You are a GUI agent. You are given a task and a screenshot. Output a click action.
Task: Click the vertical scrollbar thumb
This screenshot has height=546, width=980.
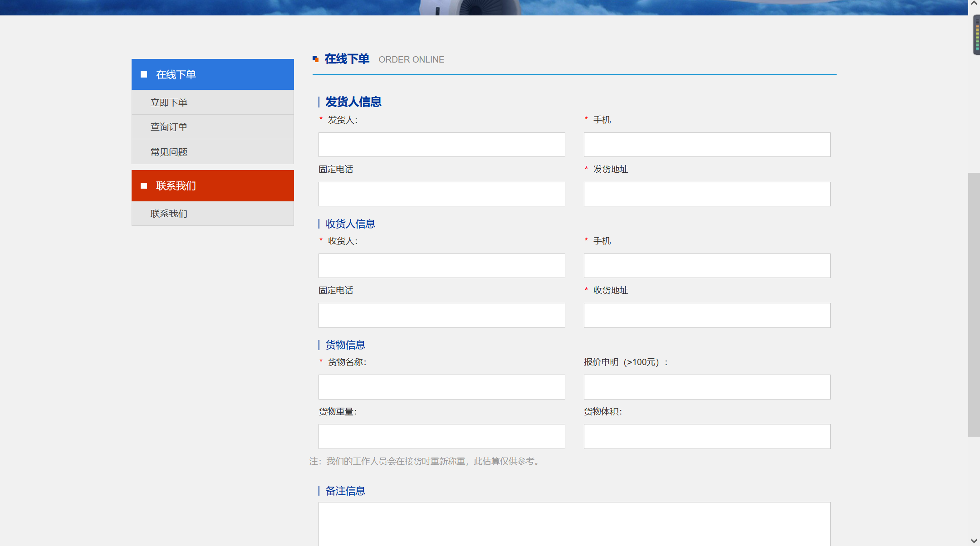click(x=974, y=304)
